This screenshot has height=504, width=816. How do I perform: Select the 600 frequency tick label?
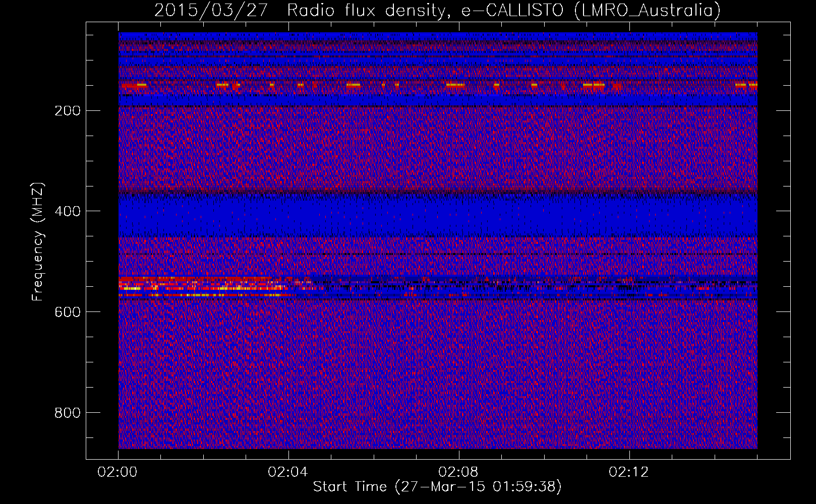click(x=67, y=311)
